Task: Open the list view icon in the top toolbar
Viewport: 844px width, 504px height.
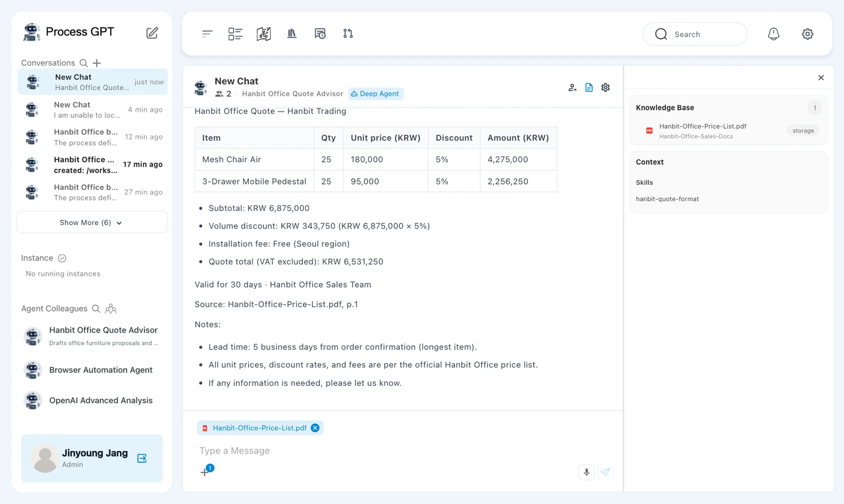Action: (235, 34)
